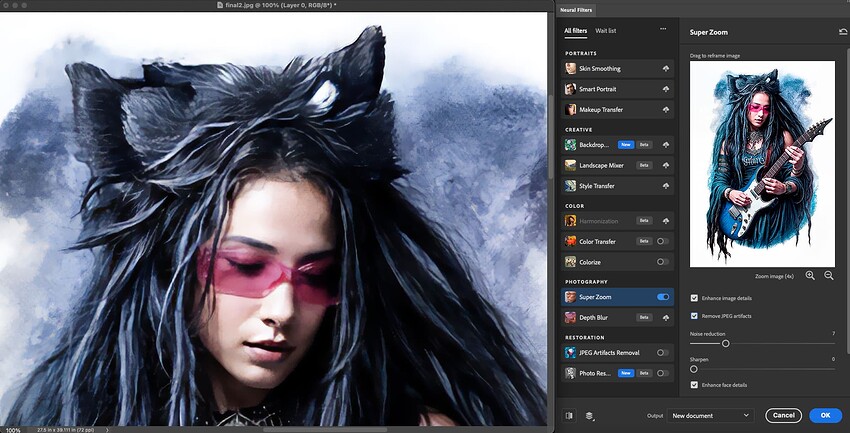This screenshot has height=433, width=850.
Task: Toggle the before/after preview icon
Action: (x=569, y=416)
